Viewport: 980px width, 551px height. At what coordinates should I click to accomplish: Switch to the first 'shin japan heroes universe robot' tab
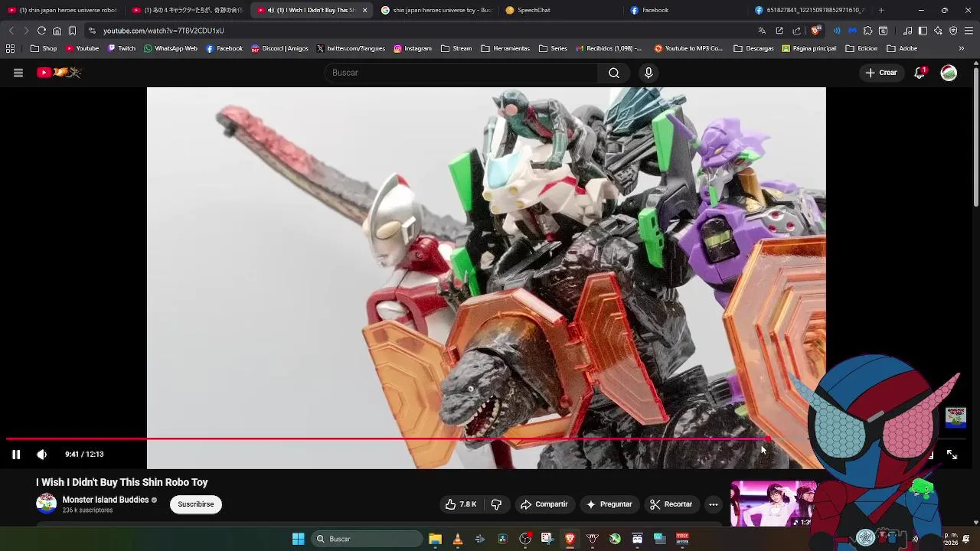[x=63, y=10]
